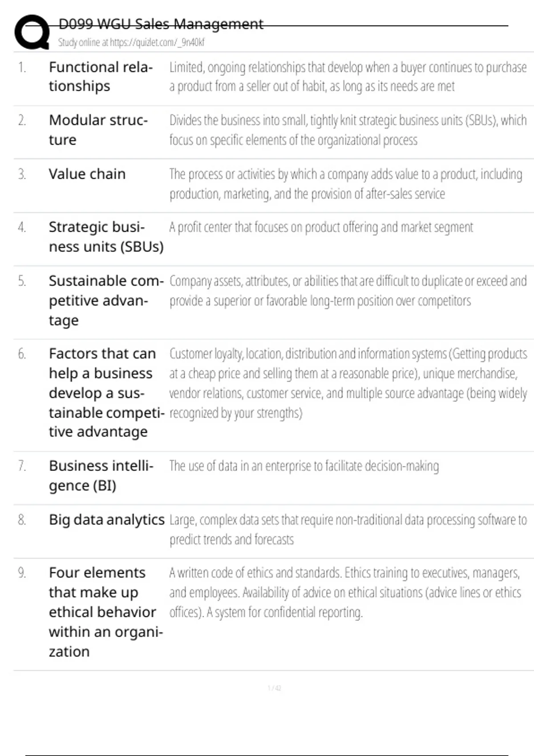
Task: Click the D099 WGU Sales Management title
Action: pyautogui.click(x=161, y=24)
